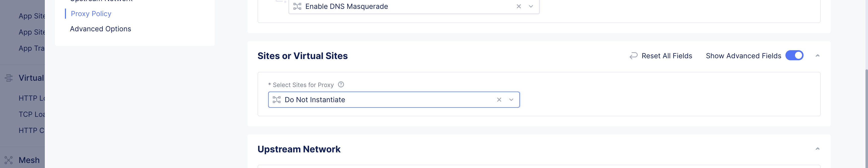Jump to Advanced Options in form navigation

pos(100,29)
